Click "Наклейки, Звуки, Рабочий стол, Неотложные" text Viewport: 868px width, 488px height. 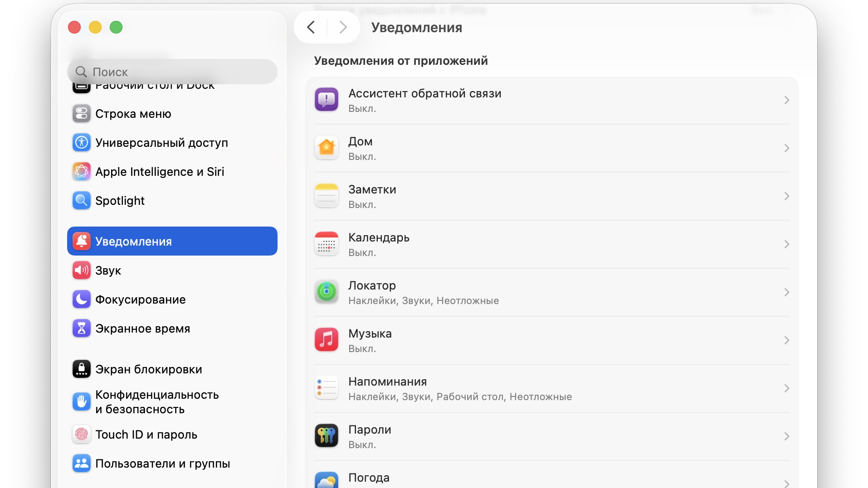click(x=460, y=397)
